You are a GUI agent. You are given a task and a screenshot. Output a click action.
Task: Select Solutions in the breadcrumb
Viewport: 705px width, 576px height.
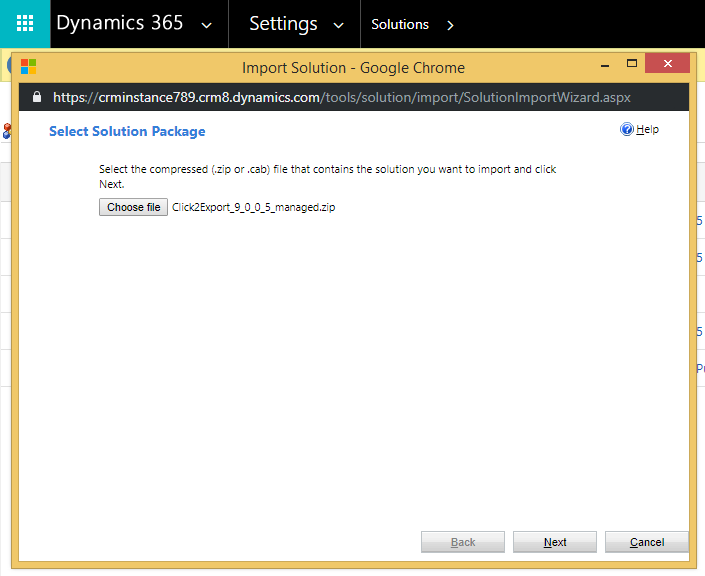click(x=400, y=24)
